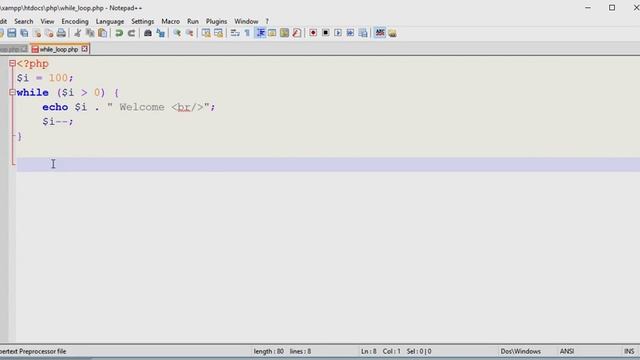This screenshot has width=640, height=360.
Task: Click the 'lines : 8' status text
Action: pyautogui.click(x=300, y=351)
